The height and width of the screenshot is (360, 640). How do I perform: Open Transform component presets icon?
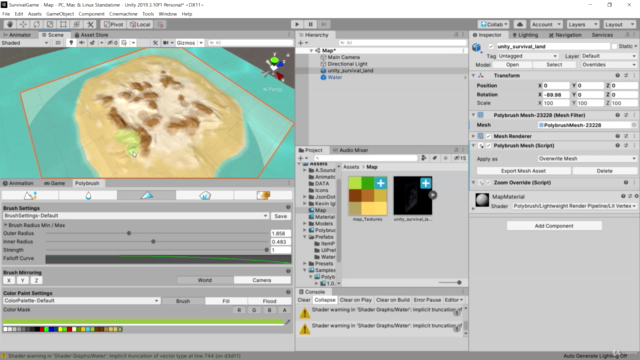[x=626, y=76]
